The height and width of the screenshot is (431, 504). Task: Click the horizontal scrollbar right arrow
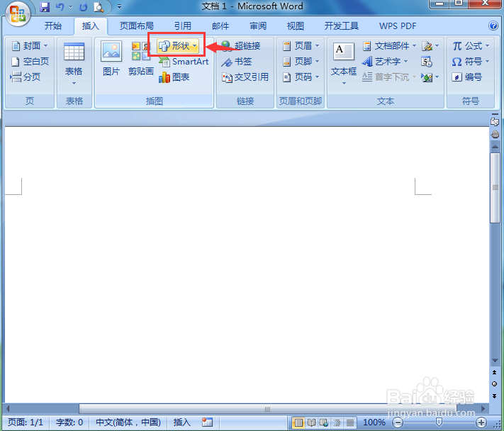[x=483, y=408]
